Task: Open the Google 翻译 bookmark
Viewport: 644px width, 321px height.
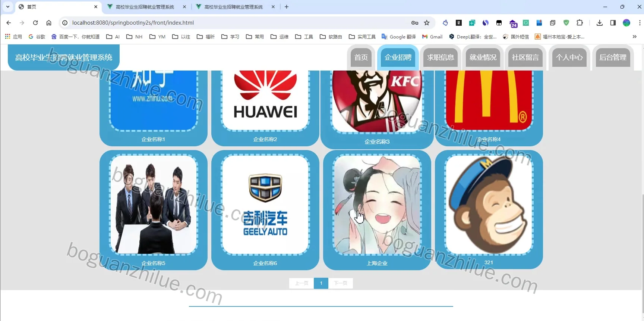Action: pyautogui.click(x=398, y=37)
